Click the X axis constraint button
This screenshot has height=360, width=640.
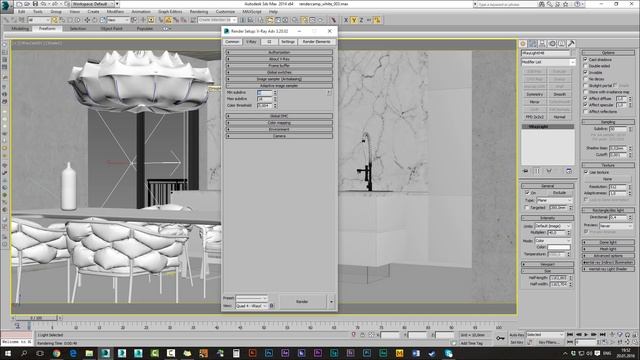(x=346, y=20)
